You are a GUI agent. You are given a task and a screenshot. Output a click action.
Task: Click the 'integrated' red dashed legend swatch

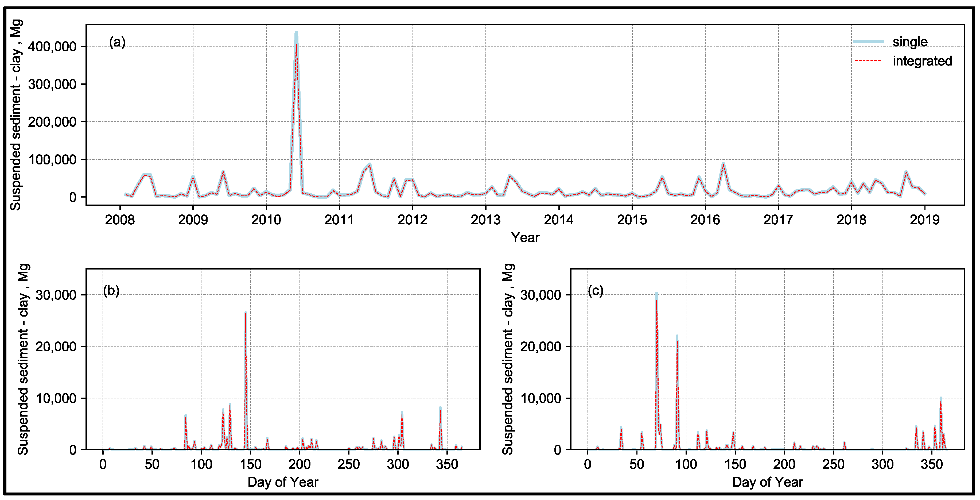[868, 61]
